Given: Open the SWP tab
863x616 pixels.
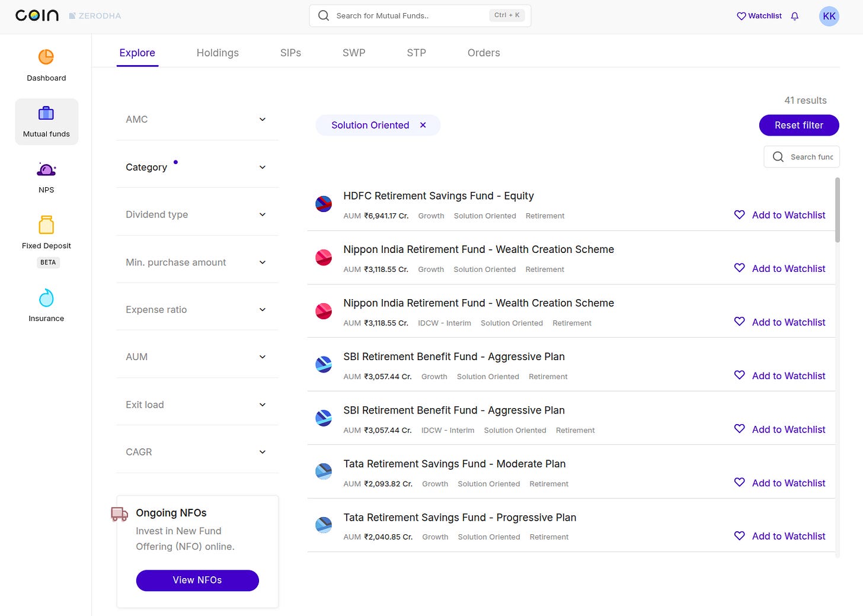Looking at the screenshot, I should (x=354, y=53).
